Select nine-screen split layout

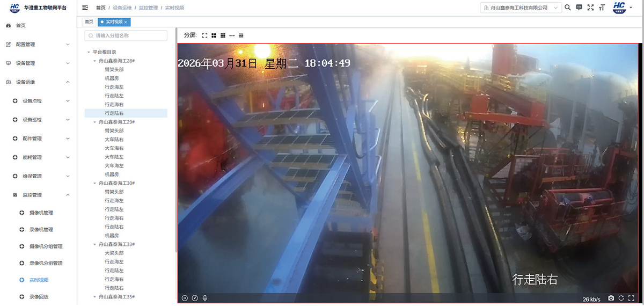[223, 35]
